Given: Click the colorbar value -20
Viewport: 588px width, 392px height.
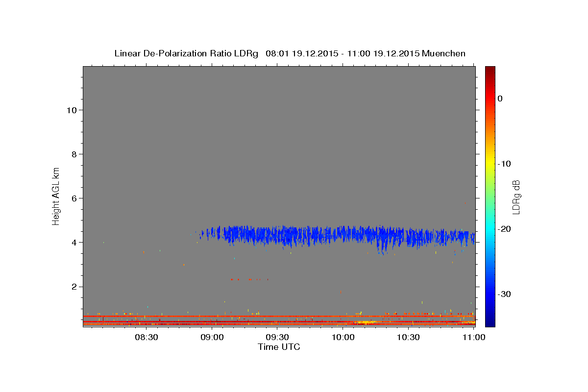Looking at the screenshot, I should tap(504, 229).
